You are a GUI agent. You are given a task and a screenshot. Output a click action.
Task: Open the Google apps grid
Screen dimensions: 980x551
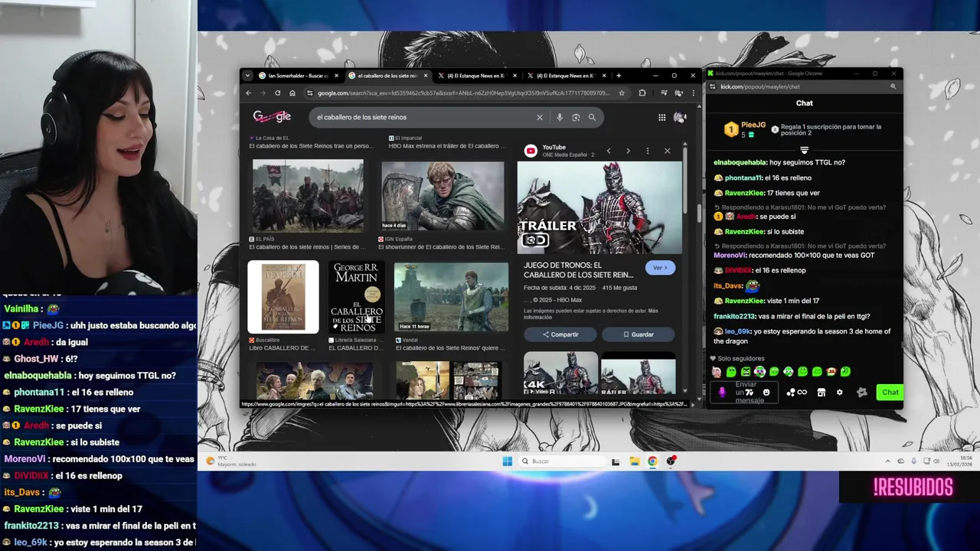click(661, 117)
